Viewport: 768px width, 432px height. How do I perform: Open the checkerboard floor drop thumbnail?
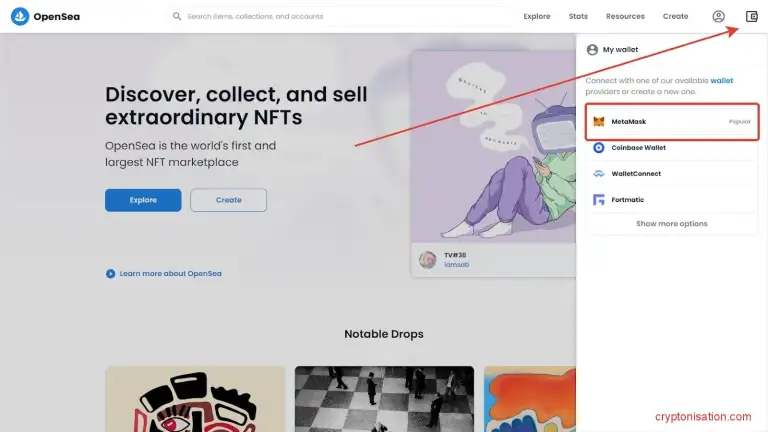[384, 399]
